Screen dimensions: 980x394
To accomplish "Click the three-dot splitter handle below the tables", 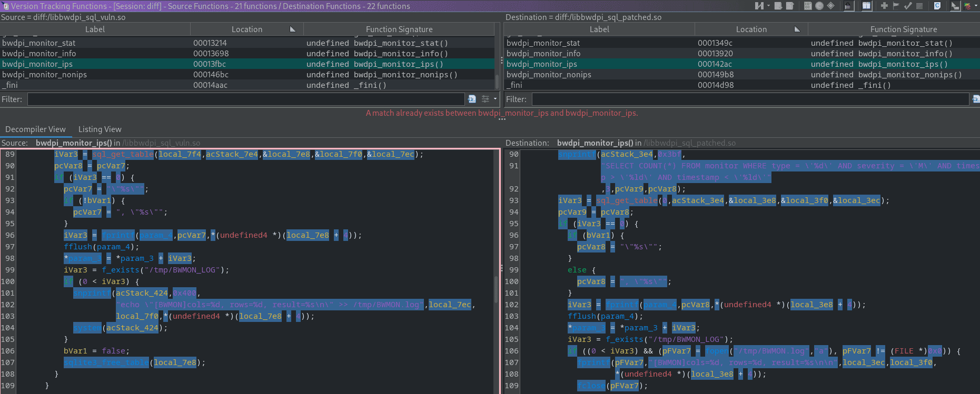I will (502, 119).
